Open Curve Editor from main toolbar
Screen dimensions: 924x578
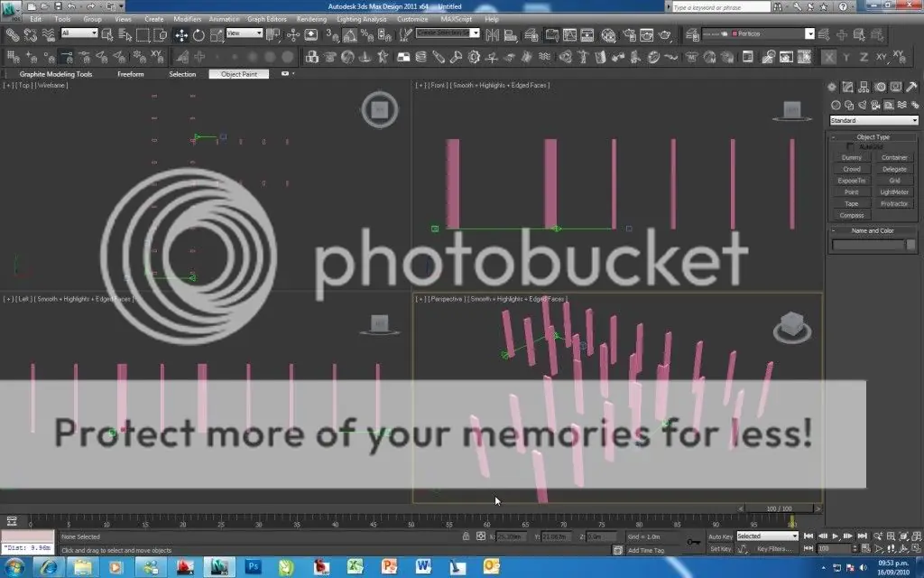(570, 35)
